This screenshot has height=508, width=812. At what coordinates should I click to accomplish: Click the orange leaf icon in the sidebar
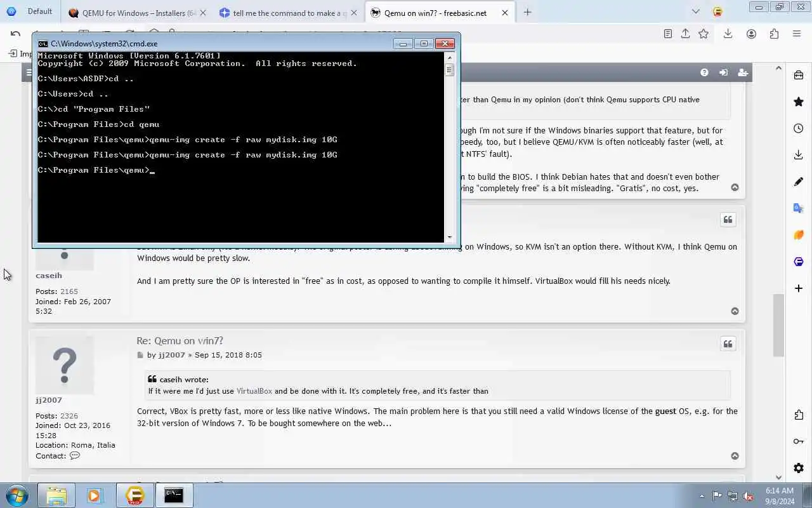(799, 235)
